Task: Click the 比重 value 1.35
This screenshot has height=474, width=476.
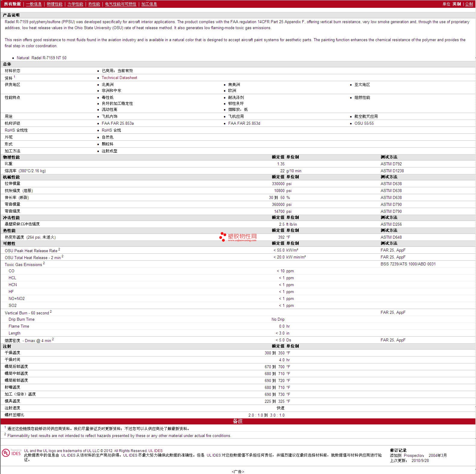Action: [281, 164]
